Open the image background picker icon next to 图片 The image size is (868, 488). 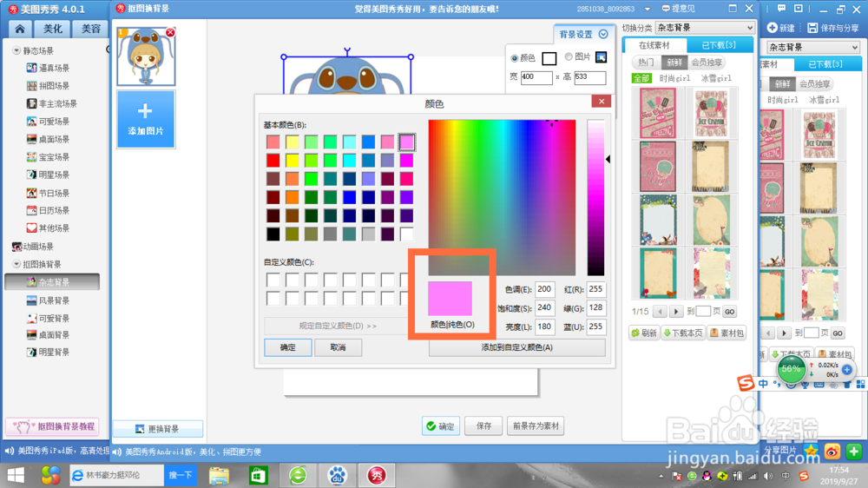coord(601,56)
